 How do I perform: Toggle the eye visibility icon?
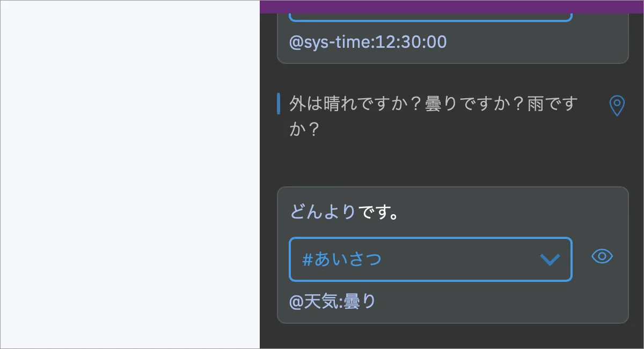click(602, 257)
